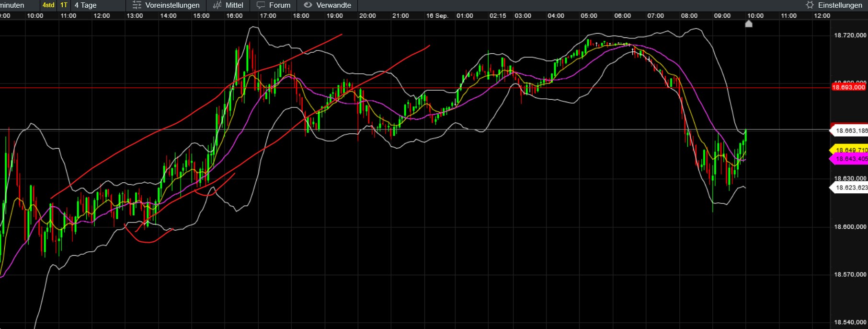Click the '16 Sep.' date label
Image resolution: width=868 pixels, height=329 pixels.
[x=437, y=16]
